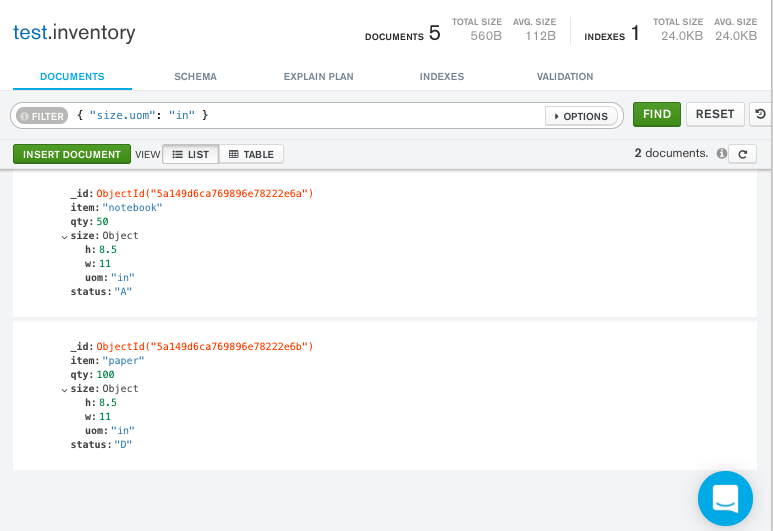773x531 pixels.
Task: Click the query history clock icon
Action: 761,115
